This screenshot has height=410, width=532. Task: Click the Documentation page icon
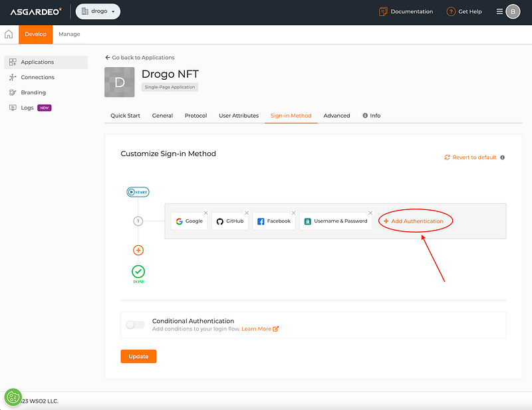(x=383, y=11)
